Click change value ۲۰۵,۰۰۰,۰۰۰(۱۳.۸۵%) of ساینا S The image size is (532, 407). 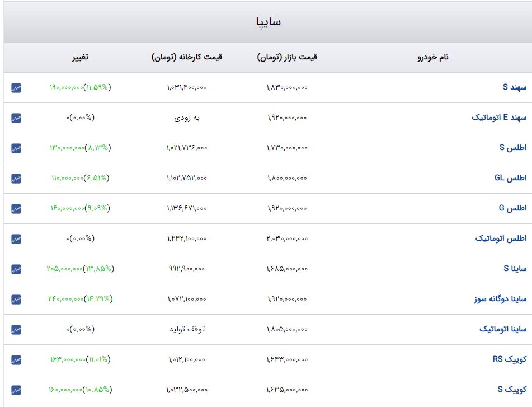(x=81, y=269)
